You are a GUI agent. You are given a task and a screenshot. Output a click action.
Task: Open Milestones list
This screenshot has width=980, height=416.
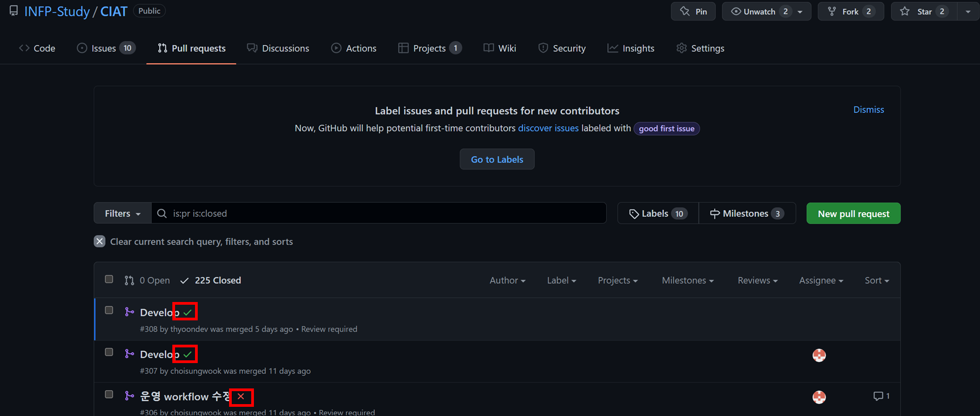tap(747, 213)
